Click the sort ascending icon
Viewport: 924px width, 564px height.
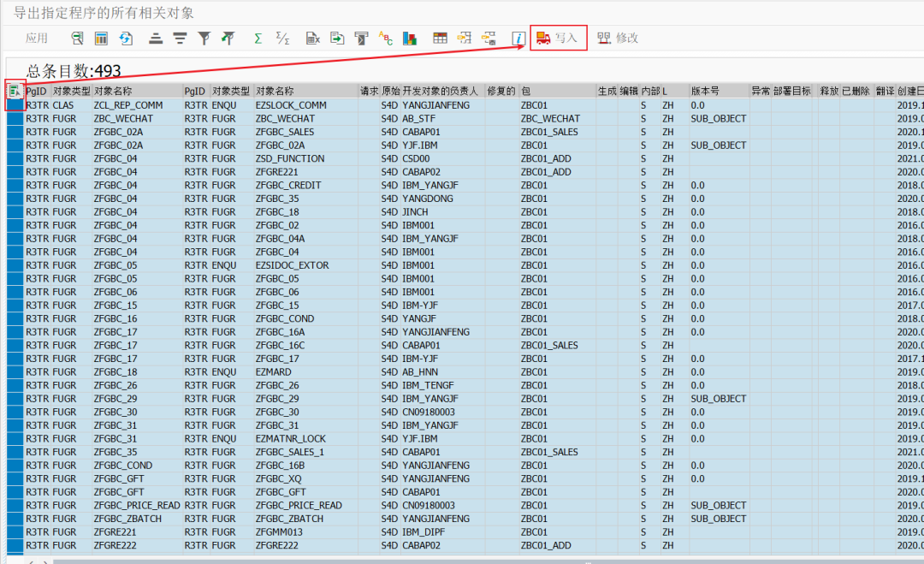(x=156, y=39)
